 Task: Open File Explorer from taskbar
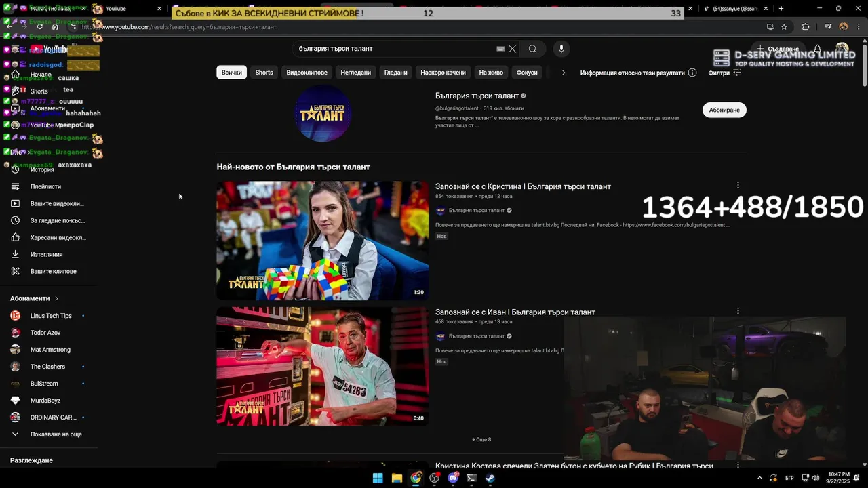[x=397, y=478]
